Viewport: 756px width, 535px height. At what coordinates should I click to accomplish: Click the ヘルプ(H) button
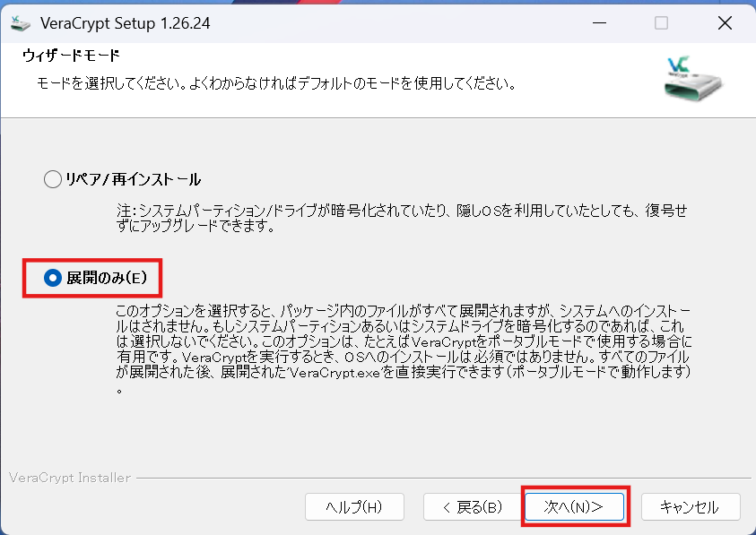pyautogui.click(x=354, y=506)
